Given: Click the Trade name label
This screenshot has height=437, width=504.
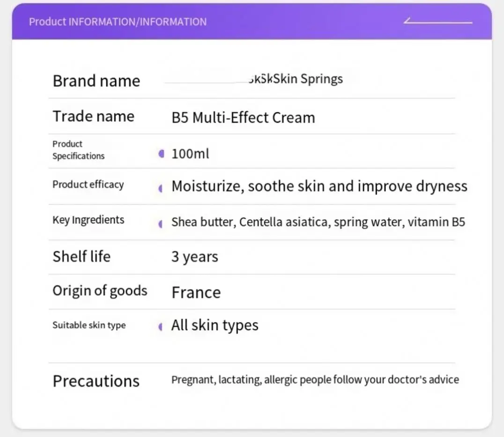Looking at the screenshot, I should (x=93, y=116).
